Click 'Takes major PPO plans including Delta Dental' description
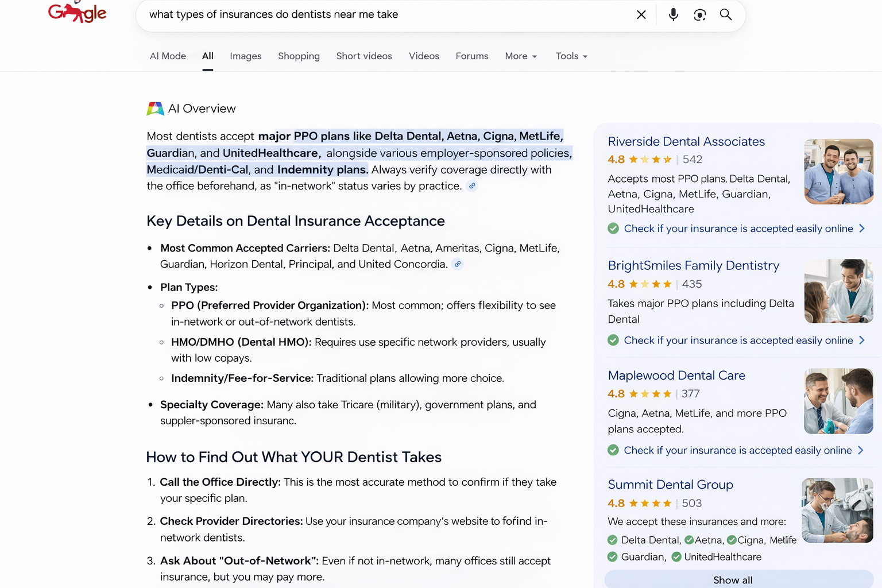Screen dimensions: 882x588 point(701,311)
